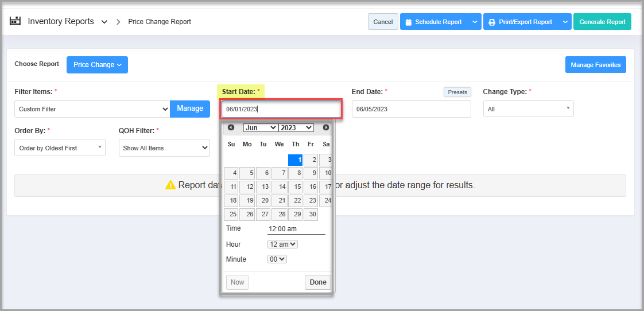Click the End Date input field
The width and height of the screenshot is (644, 311).
click(x=411, y=109)
